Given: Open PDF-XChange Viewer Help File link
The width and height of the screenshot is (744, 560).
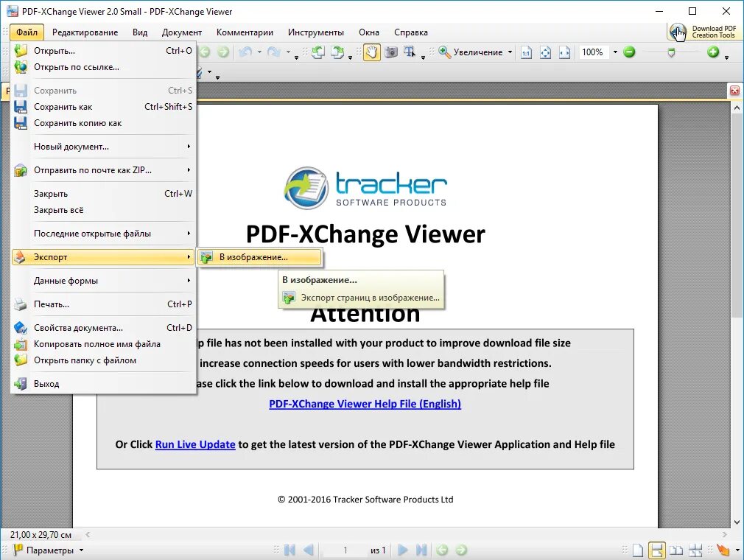Looking at the screenshot, I should [x=365, y=404].
